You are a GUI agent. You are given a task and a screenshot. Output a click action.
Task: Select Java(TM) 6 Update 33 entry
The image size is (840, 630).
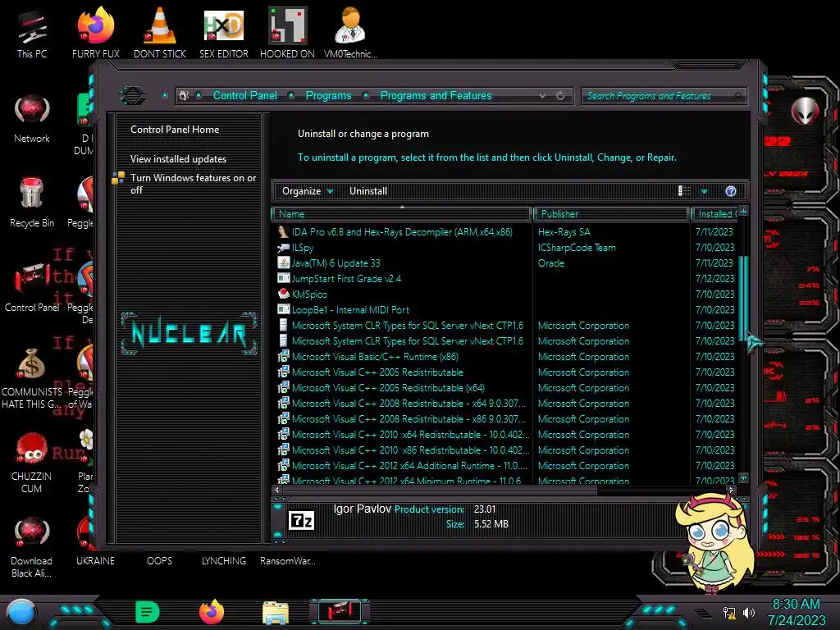click(336, 263)
